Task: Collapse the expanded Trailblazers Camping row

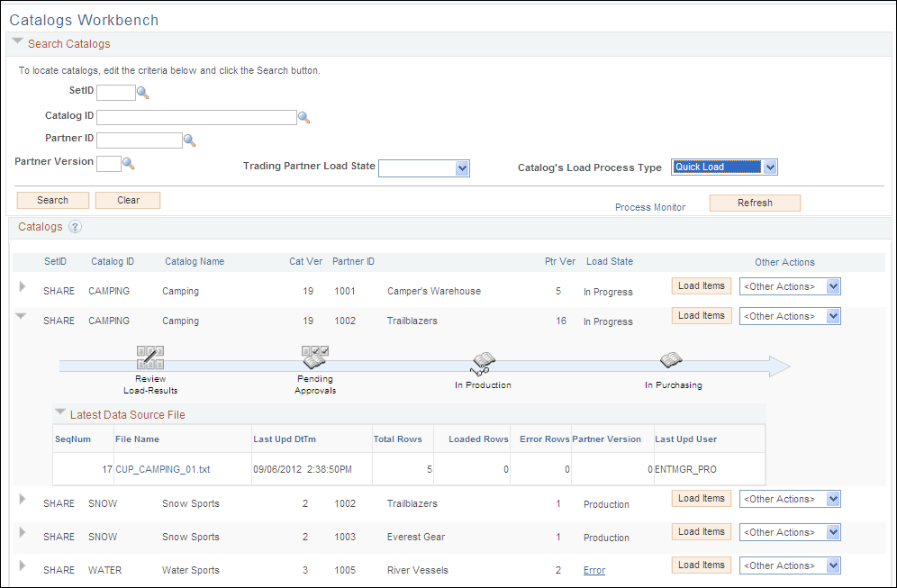Action: click(21, 316)
